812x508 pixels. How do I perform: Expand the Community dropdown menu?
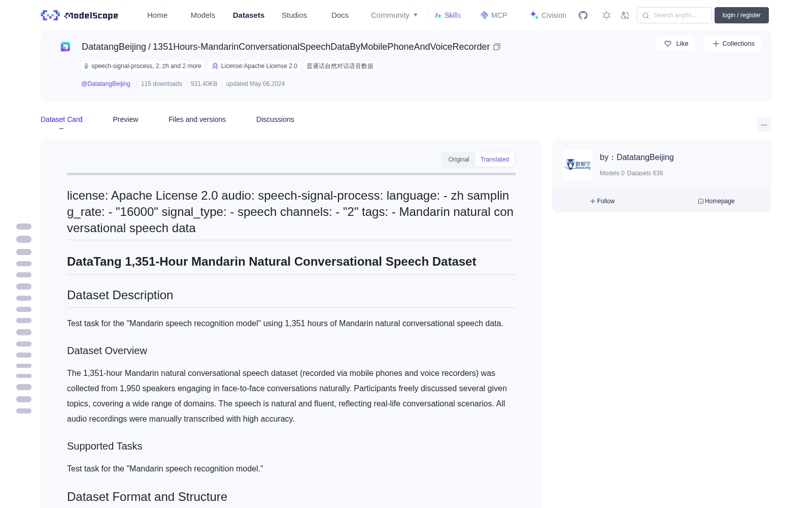pos(394,15)
